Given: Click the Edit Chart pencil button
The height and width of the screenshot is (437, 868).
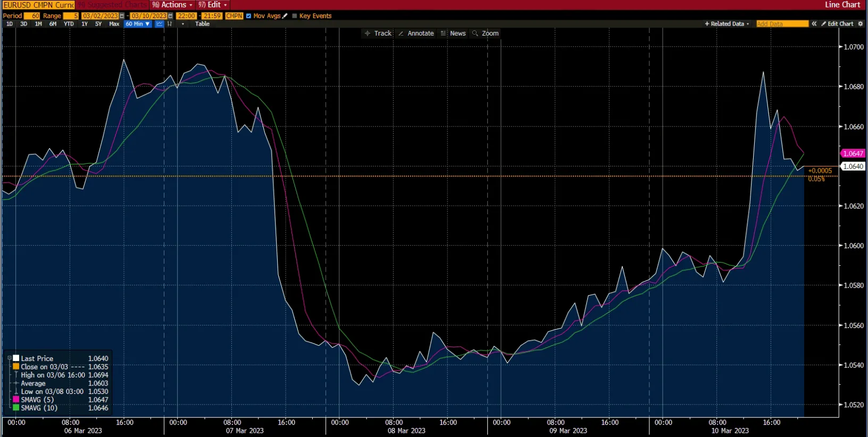Looking at the screenshot, I should point(837,24).
